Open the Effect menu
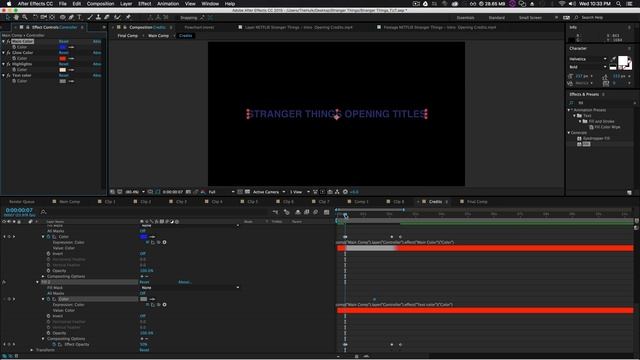640x360 pixels. pyautogui.click(x=144, y=4)
